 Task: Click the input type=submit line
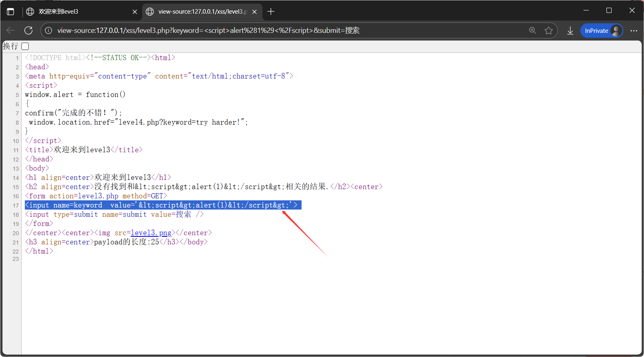[114, 214]
